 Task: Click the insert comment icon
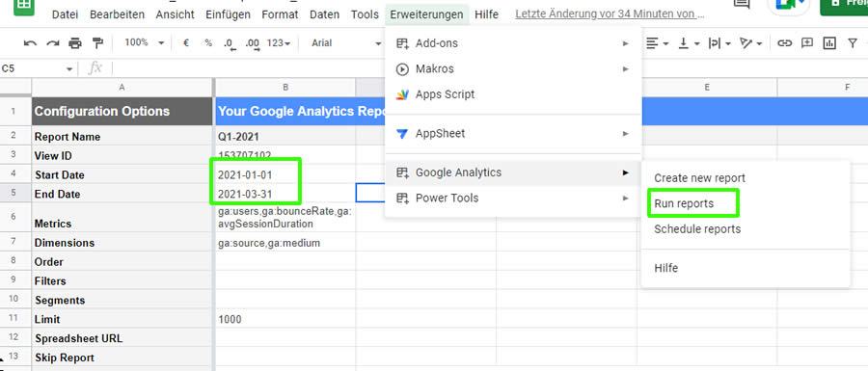(x=807, y=43)
